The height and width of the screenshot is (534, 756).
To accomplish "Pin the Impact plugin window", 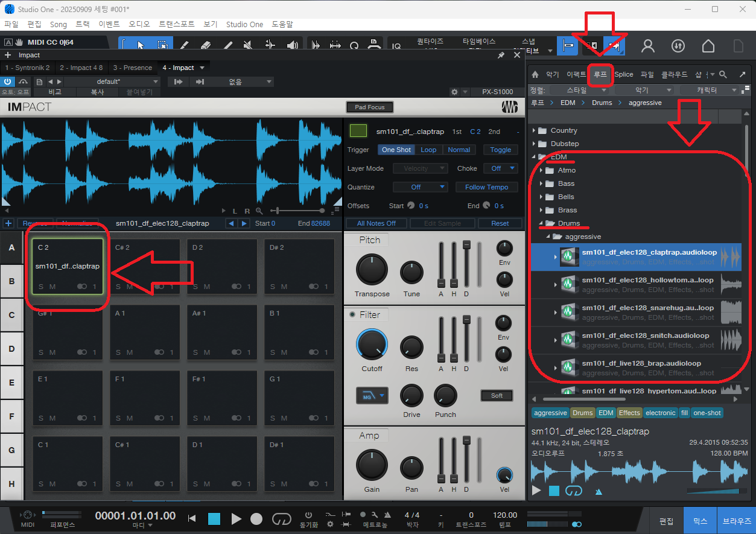I will click(x=501, y=55).
